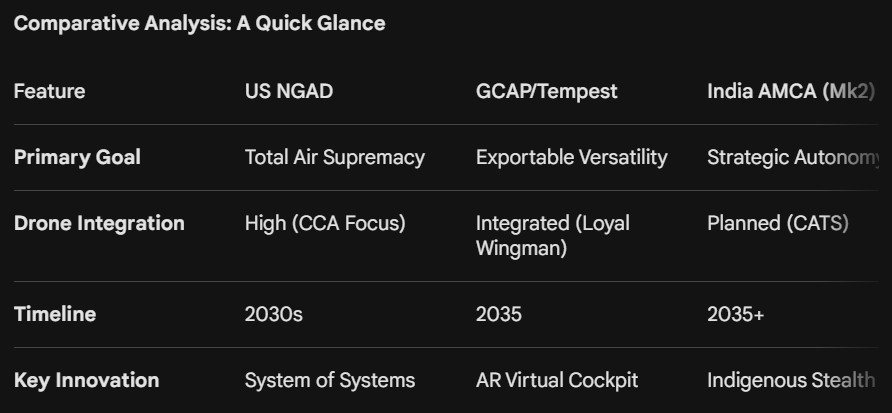892x413 pixels.
Task: Select the "Drone Integration" row label
Action: tap(99, 223)
